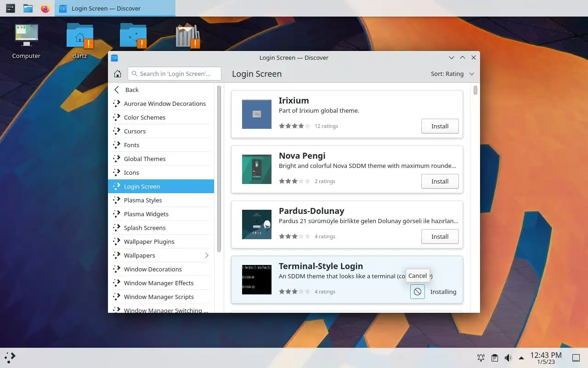The height and width of the screenshot is (368, 588).
Task: Click the results list vertical scrollbar
Action: click(x=475, y=90)
